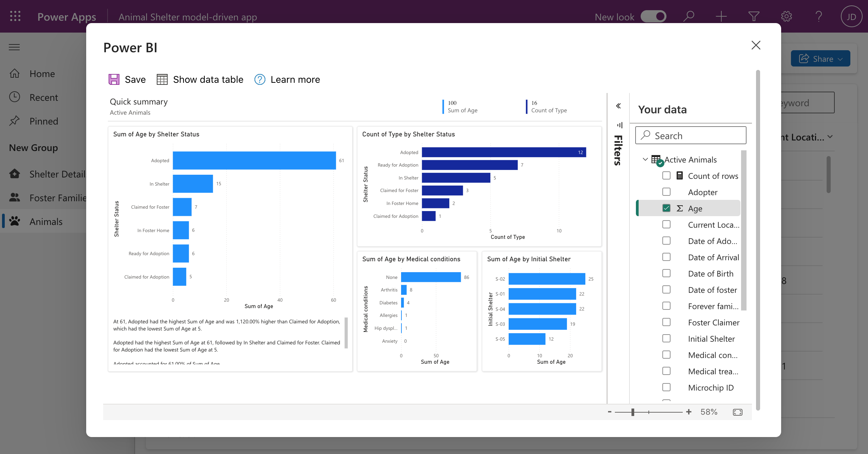Viewport: 868px width, 454px height.
Task: Click the Filters pane bars icon
Action: [x=620, y=125]
